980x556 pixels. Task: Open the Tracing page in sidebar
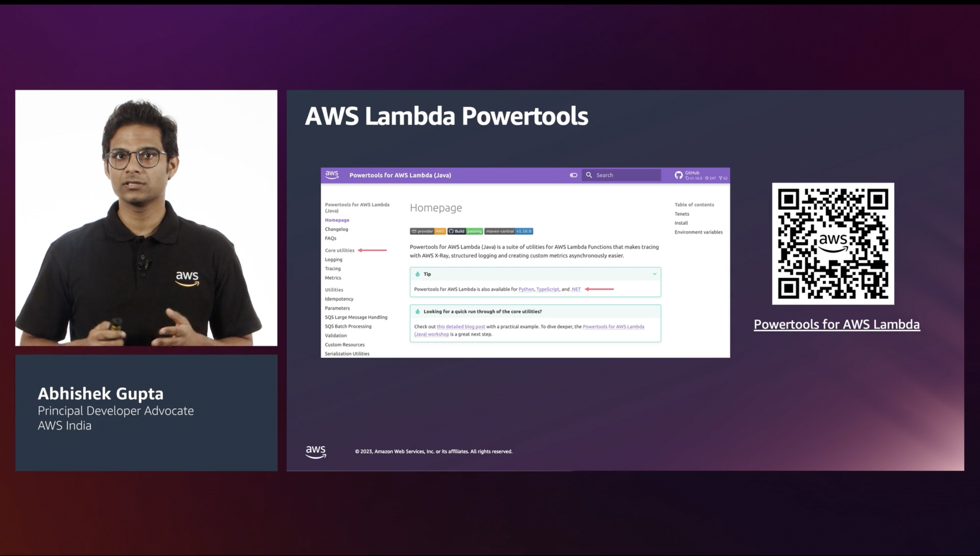[332, 268]
